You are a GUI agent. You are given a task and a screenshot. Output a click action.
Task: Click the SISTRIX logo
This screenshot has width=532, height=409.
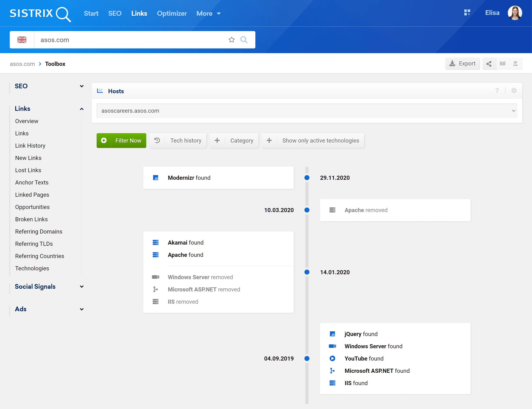coord(41,14)
